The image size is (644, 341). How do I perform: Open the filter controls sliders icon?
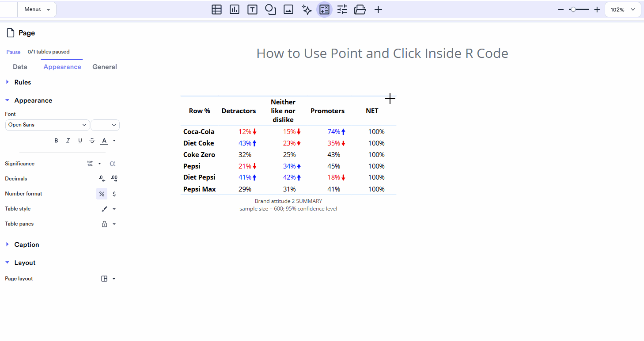pyautogui.click(x=342, y=9)
